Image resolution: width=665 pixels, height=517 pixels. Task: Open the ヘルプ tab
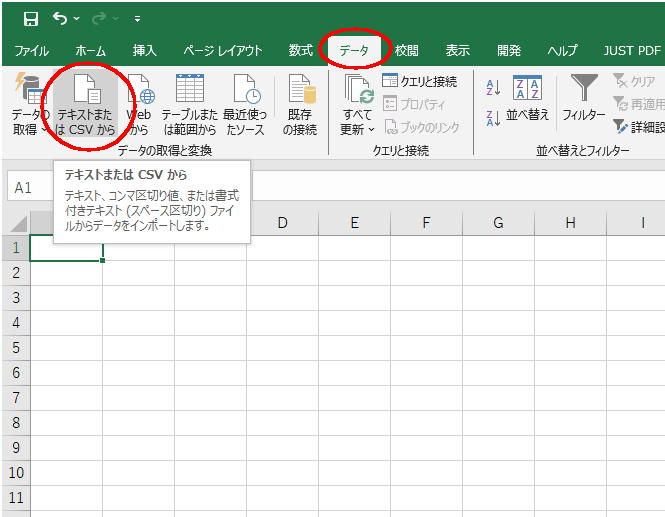[x=562, y=51]
